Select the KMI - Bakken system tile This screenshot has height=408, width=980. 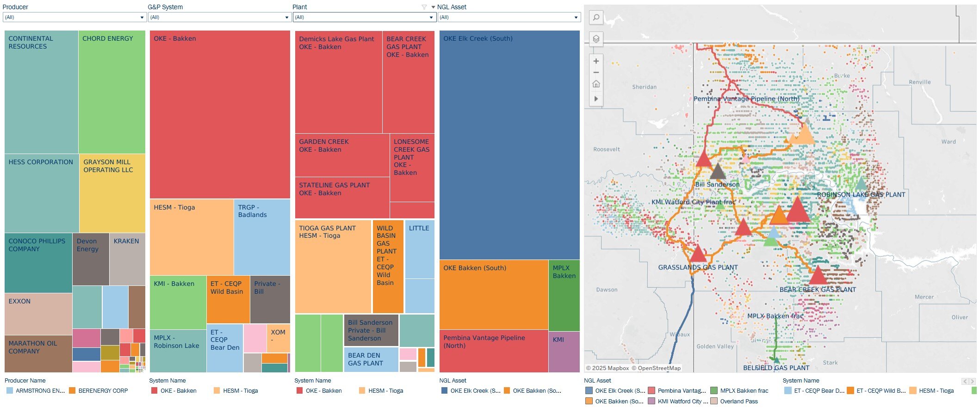pyautogui.click(x=178, y=303)
